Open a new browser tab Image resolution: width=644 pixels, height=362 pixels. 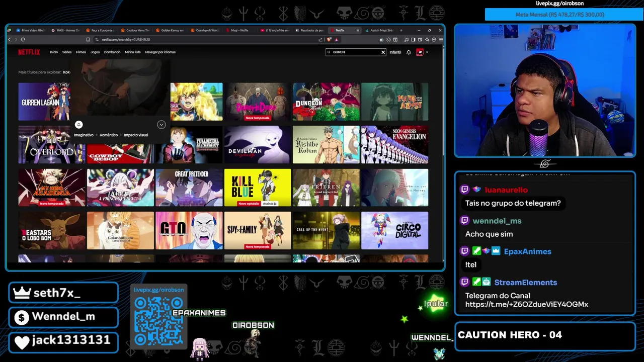tap(401, 31)
